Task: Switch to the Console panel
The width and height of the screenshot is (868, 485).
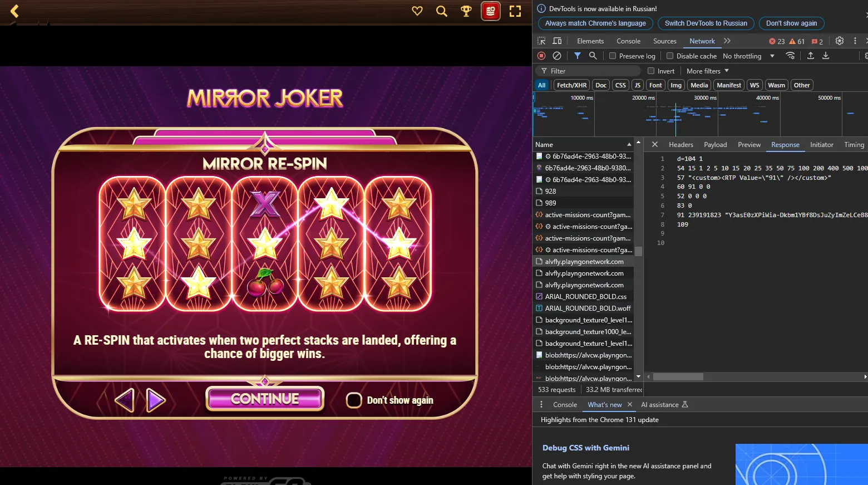Action: (629, 41)
